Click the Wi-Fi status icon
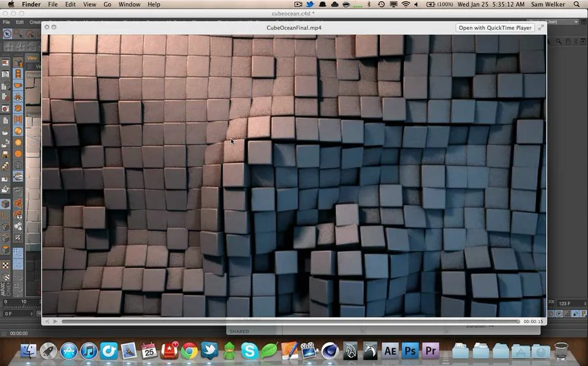Image resolution: width=588 pixels, height=366 pixels. tap(405, 4)
